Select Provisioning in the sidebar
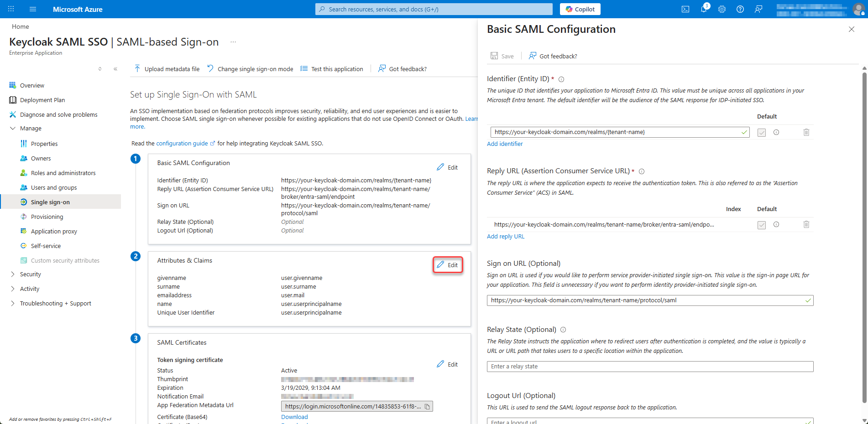This screenshot has width=868, height=424. click(47, 217)
